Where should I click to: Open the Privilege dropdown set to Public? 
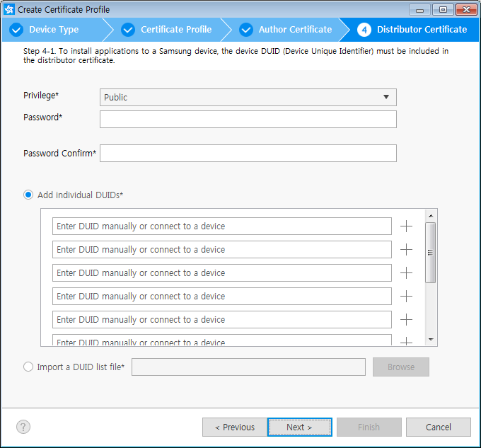[x=248, y=97]
